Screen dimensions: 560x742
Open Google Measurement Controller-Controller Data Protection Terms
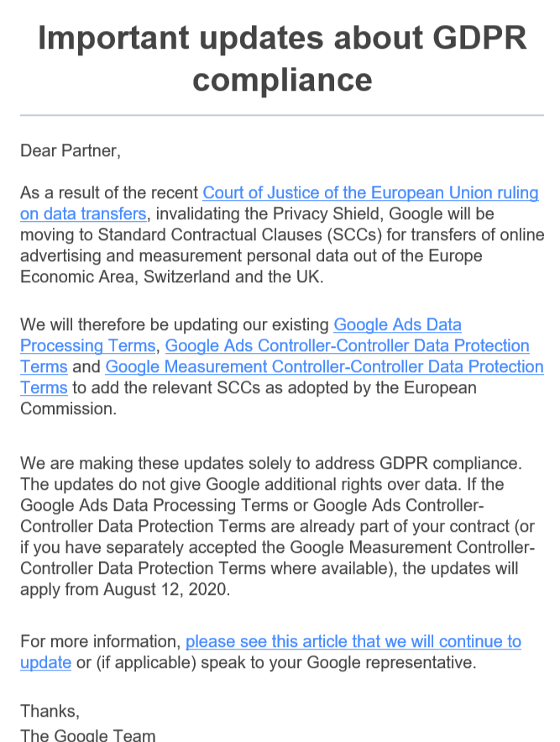point(324,366)
